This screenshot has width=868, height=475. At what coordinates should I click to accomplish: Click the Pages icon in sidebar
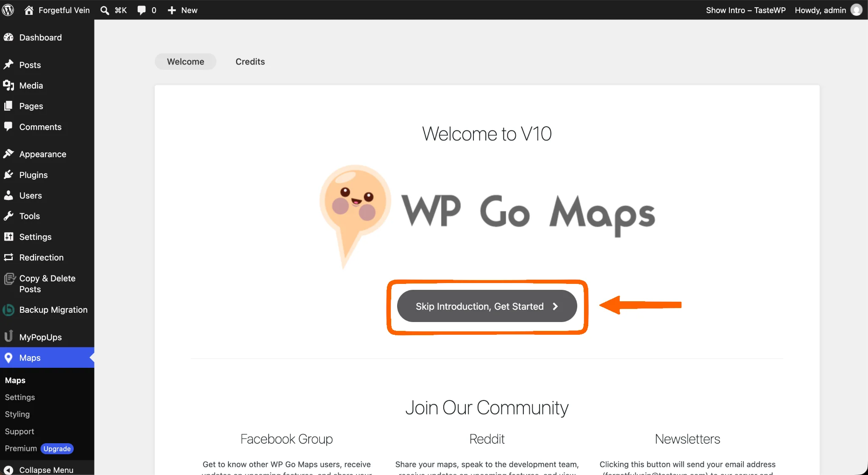pyautogui.click(x=8, y=106)
